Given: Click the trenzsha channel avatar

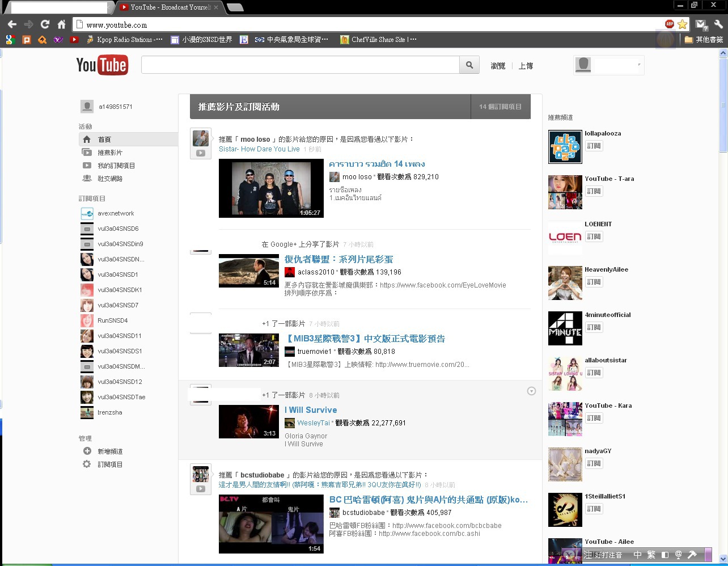Looking at the screenshot, I should (87, 412).
